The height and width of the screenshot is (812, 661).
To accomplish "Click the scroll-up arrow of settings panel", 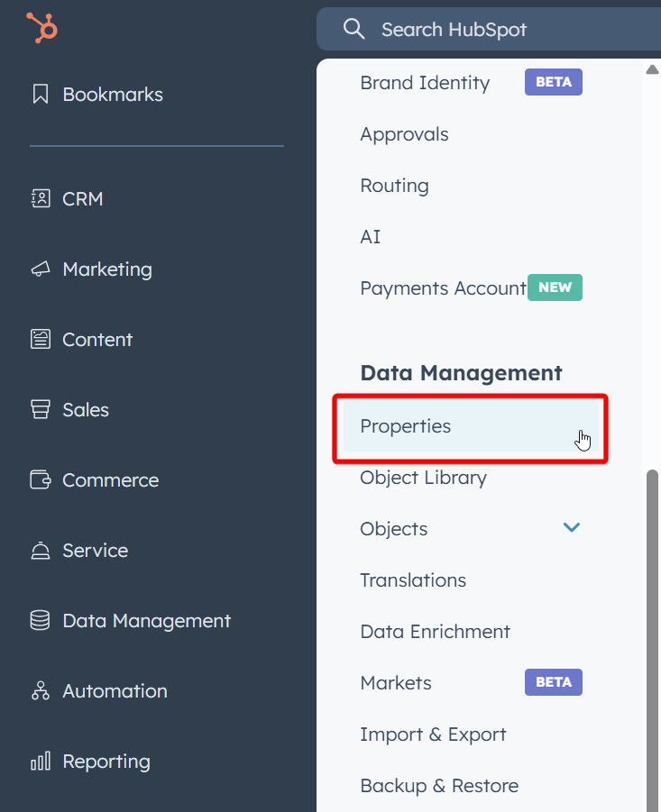I will pos(652,69).
